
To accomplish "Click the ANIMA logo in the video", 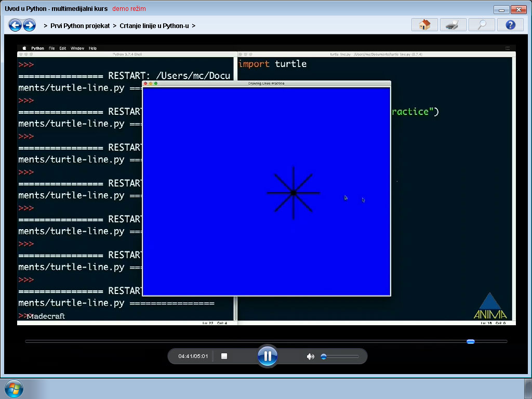I will (490, 307).
